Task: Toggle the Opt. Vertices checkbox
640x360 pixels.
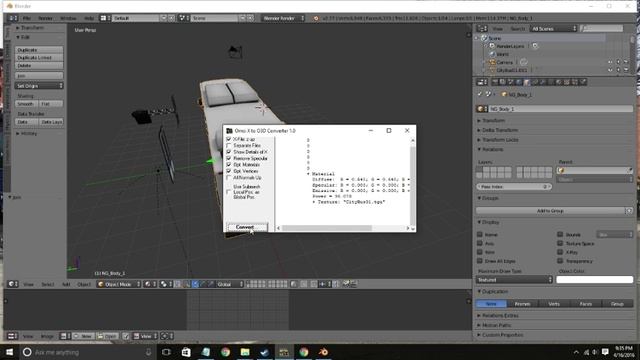Action: [x=229, y=171]
